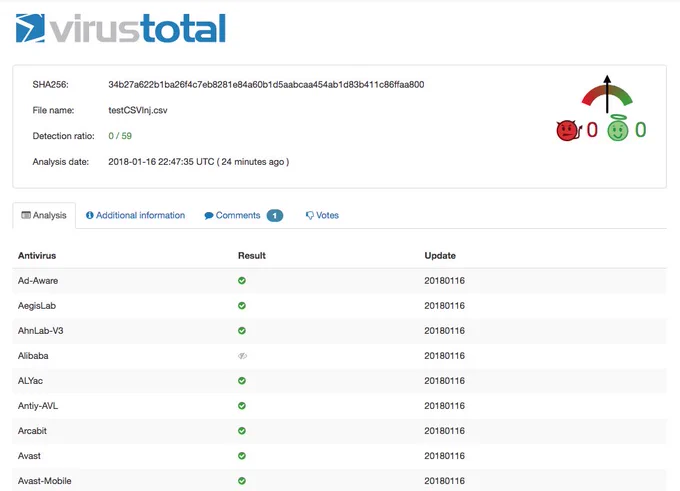This screenshot has width=680, height=491.
Task: Switch to the Additional information tab
Action: 135,215
